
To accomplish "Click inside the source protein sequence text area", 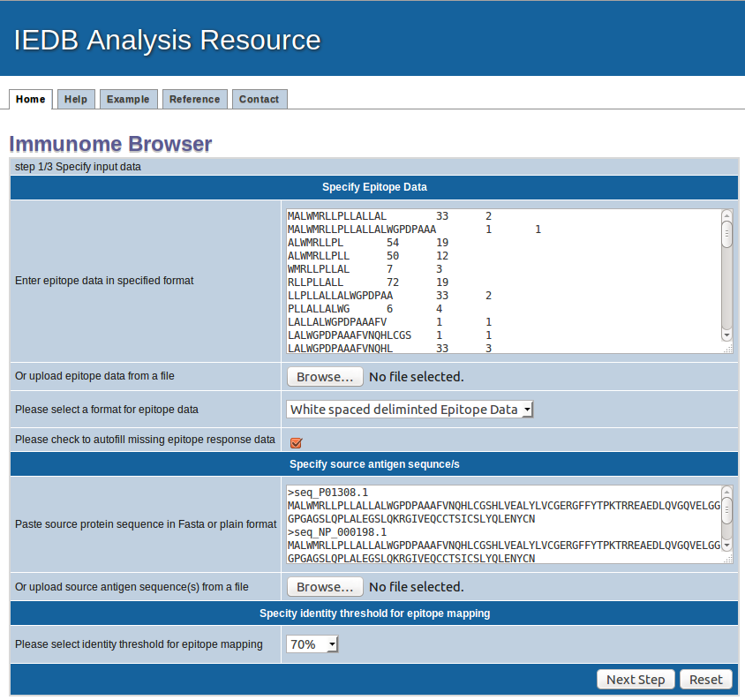I will (x=504, y=524).
